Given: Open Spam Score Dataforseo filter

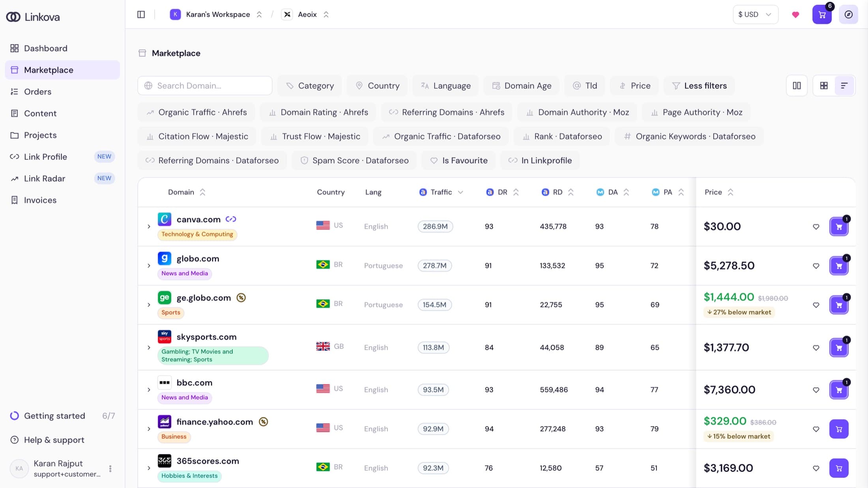Looking at the screenshot, I should coord(354,161).
